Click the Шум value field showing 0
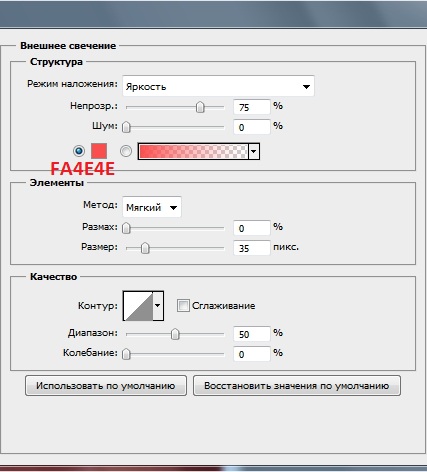This screenshot has height=472, width=427. pyautogui.click(x=251, y=127)
